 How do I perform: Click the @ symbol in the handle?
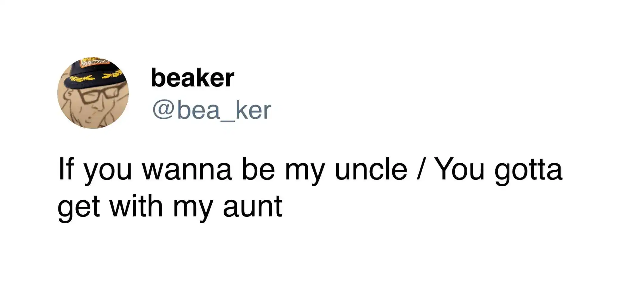(x=163, y=110)
